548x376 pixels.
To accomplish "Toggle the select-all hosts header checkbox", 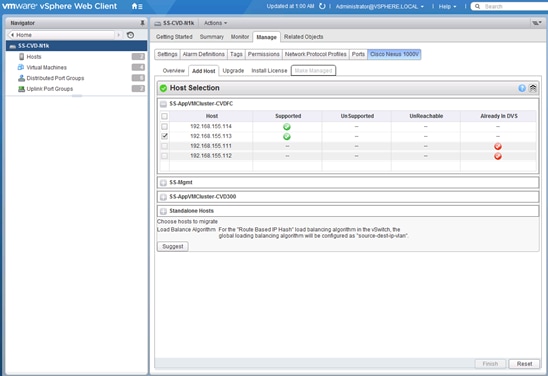I will tap(164, 116).
